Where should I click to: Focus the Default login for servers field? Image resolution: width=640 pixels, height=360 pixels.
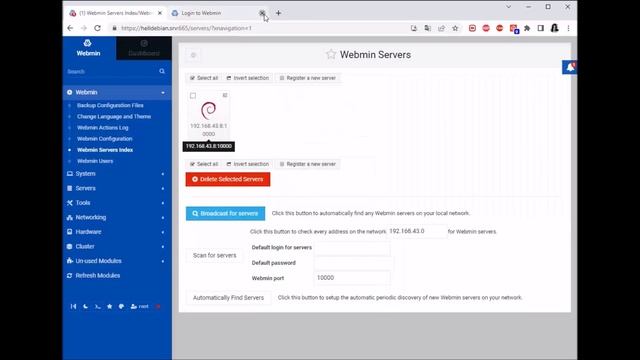pyautogui.click(x=352, y=248)
